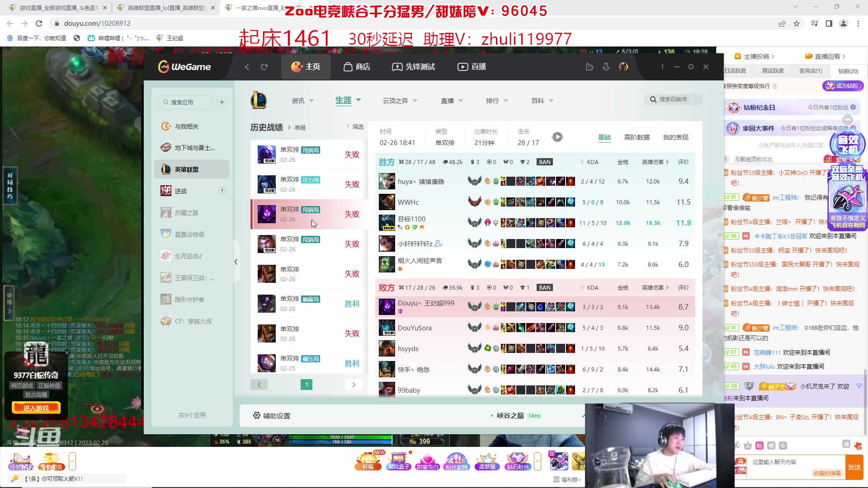
Task: Select 与我相关 in WeGame sidebar
Action: 191,127
